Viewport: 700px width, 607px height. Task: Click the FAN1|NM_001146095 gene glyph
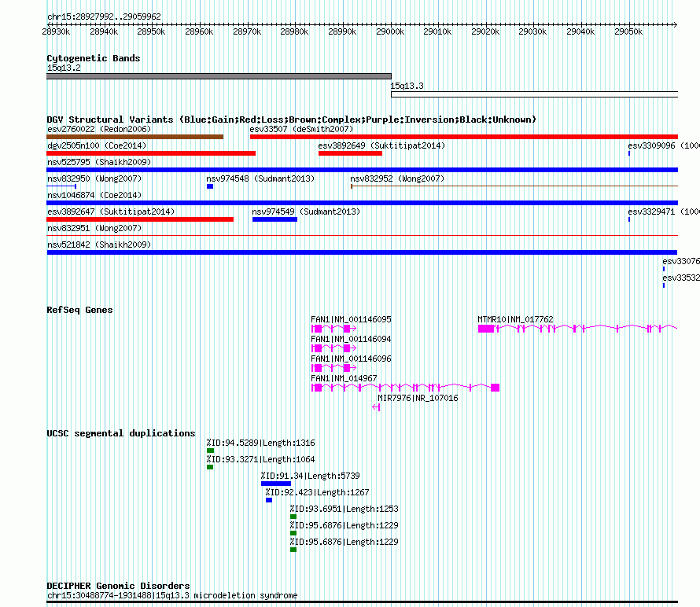pyautogui.click(x=333, y=329)
